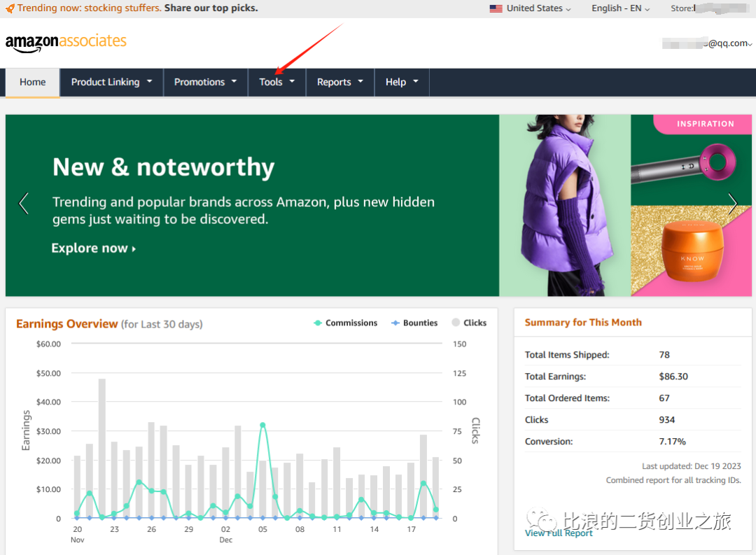The width and height of the screenshot is (756, 555).
Task: Go to next banner slide
Action: (732, 203)
